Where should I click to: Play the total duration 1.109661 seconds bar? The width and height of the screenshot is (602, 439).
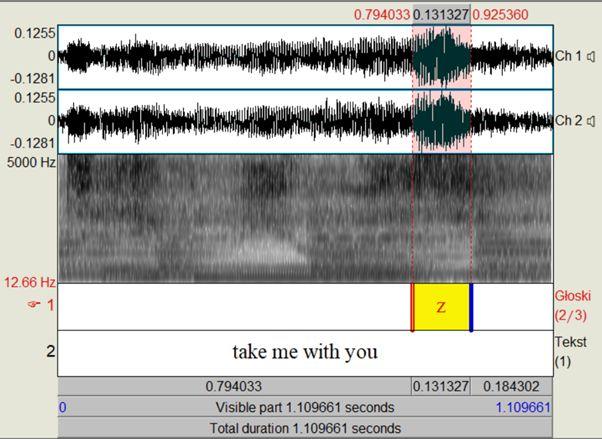coord(305,428)
